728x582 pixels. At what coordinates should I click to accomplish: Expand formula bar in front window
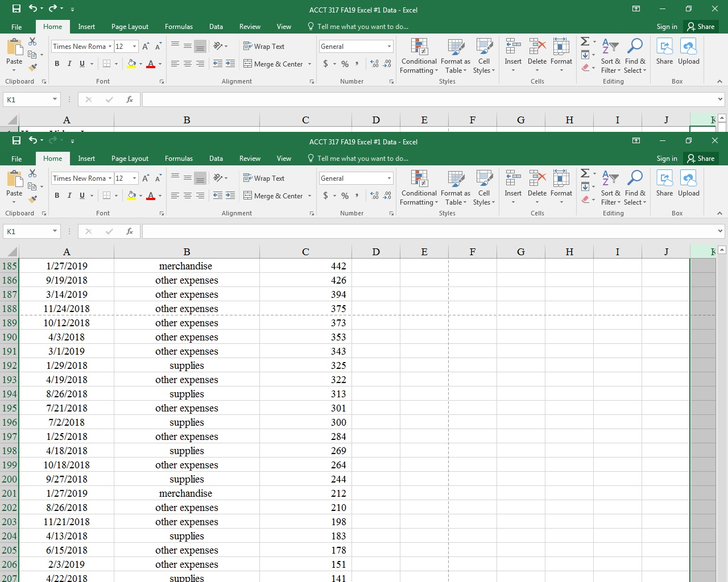[x=721, y=231]
